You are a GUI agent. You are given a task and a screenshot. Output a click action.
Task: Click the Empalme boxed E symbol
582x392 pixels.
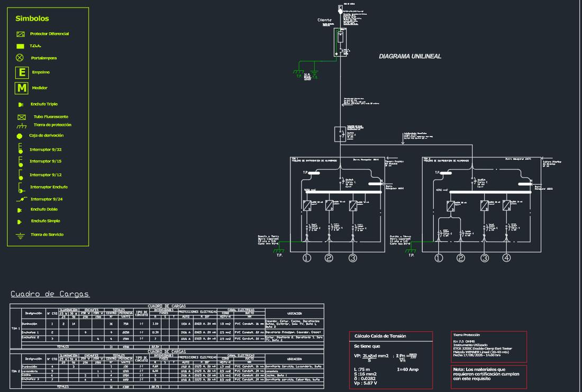[x=22, y=72]
